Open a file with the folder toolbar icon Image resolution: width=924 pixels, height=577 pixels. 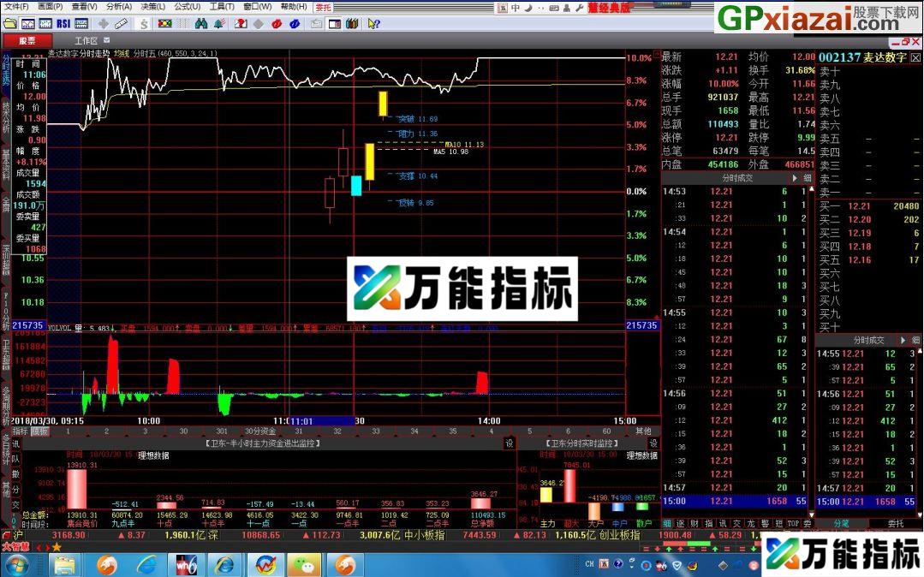[11, 24]
